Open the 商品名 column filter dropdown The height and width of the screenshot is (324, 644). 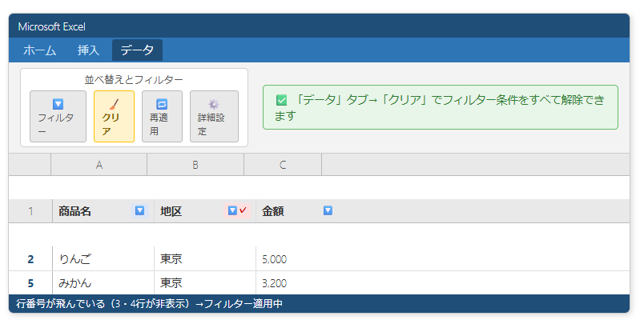[140, 211]
